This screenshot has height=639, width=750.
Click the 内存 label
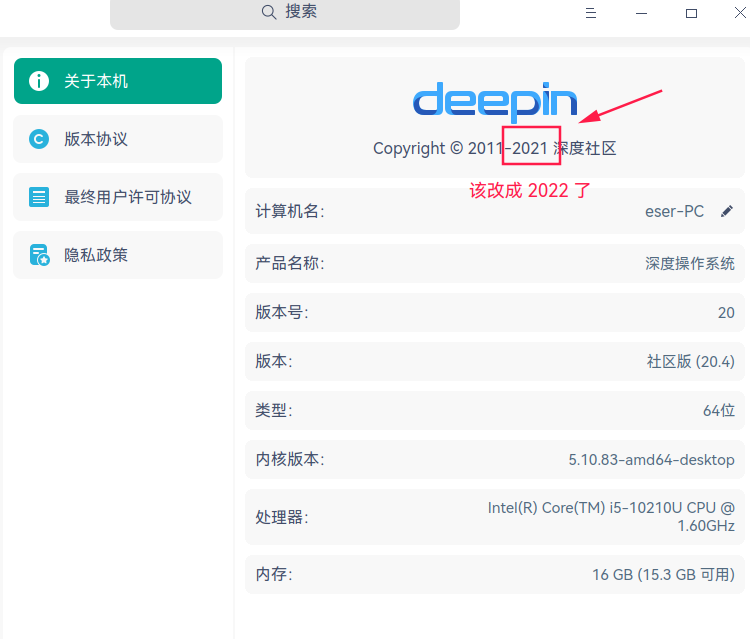274,574
